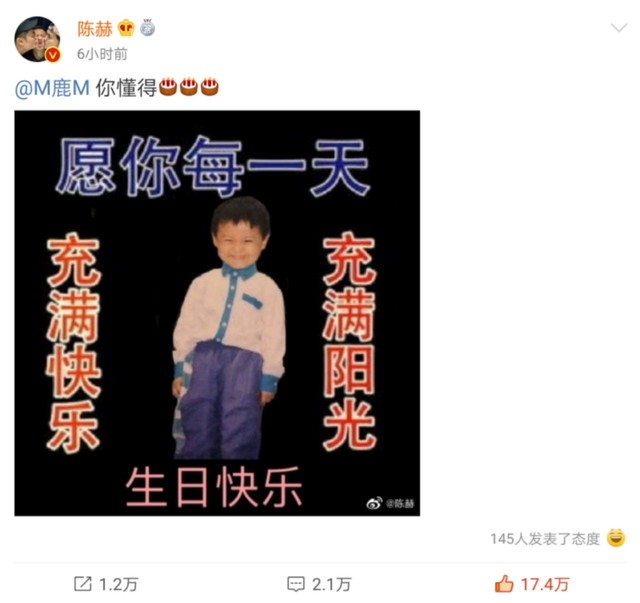Click the 6小时前 timestamp
Screen dimensions: 640x603
pos(102,54)
